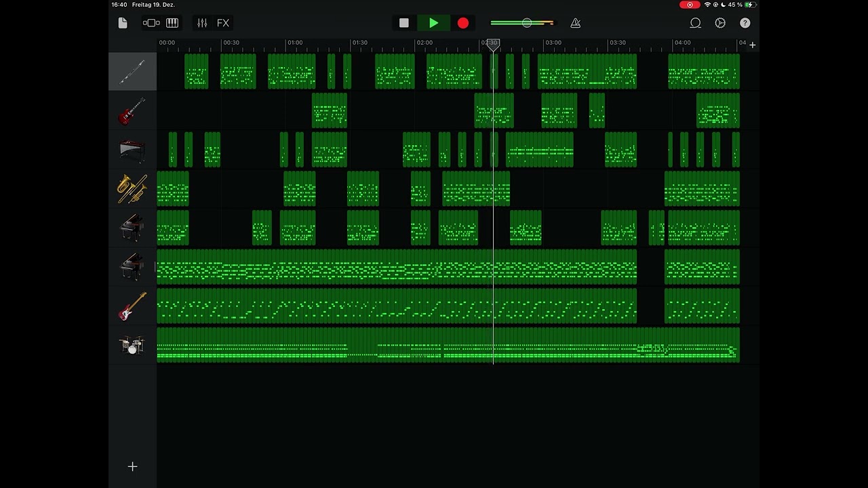Toggle the metronome

click(x=576, y=23)
